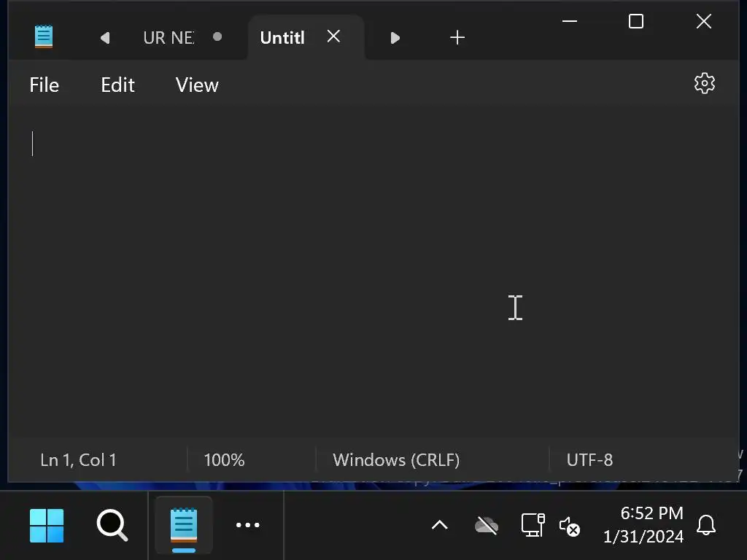This screenshot has height=560, width=747.
Task: Click the OneDrive cloud tray icon
Action: pyautogui.click(x=487, y=525)
